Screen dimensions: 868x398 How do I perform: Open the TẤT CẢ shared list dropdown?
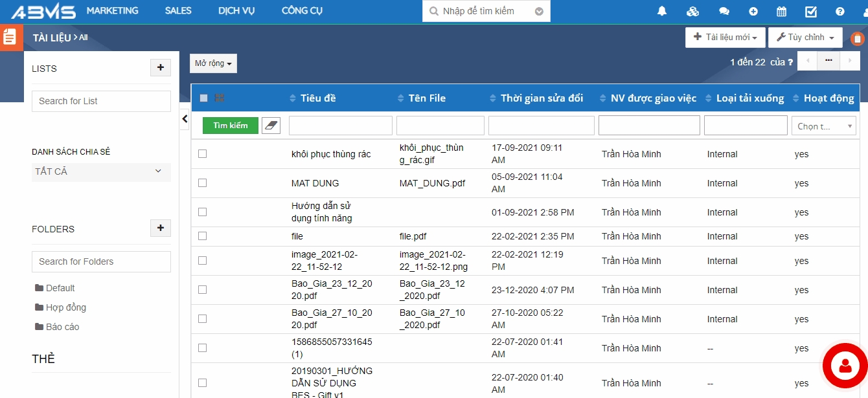click(x=101, y=171)
